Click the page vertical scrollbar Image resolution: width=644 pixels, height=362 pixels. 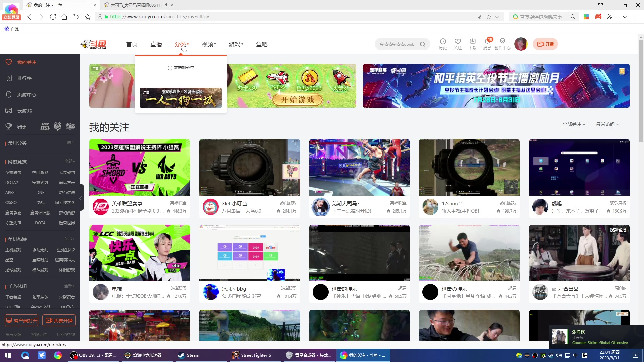641,90
